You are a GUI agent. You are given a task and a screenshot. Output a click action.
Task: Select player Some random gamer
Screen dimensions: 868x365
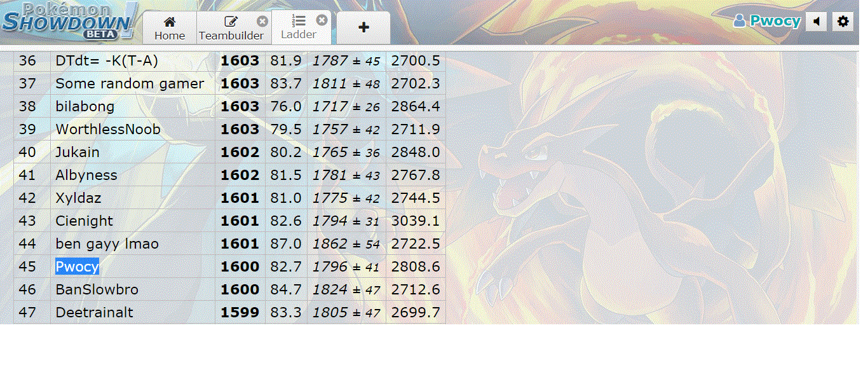click(x=130, y=84)
